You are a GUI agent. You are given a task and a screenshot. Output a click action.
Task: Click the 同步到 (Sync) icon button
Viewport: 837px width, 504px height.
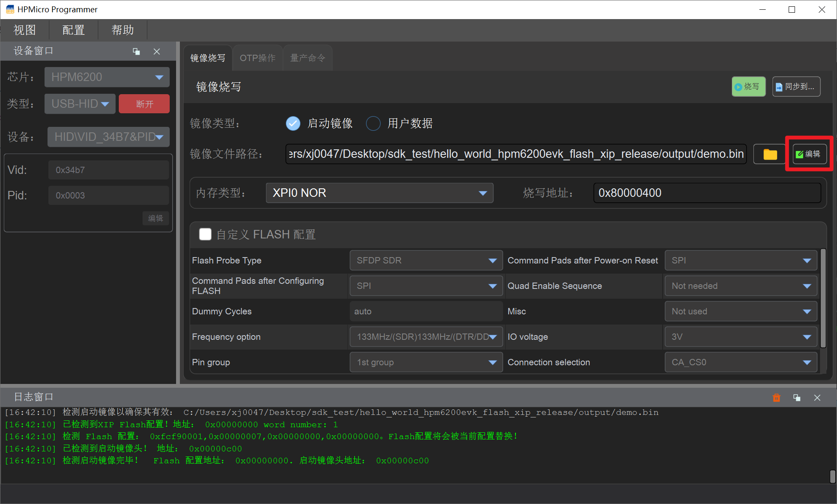[x=798, y=86]
